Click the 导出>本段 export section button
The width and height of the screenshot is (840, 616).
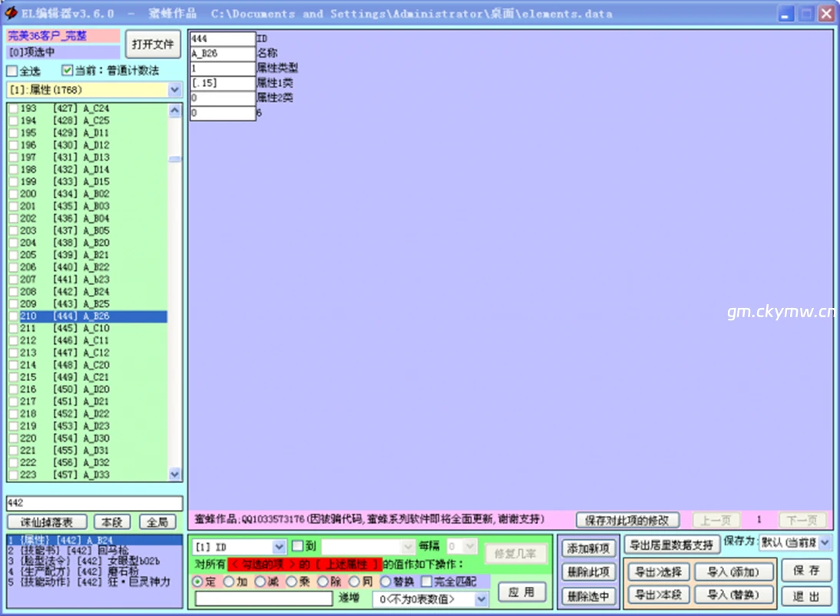(658, 594)
